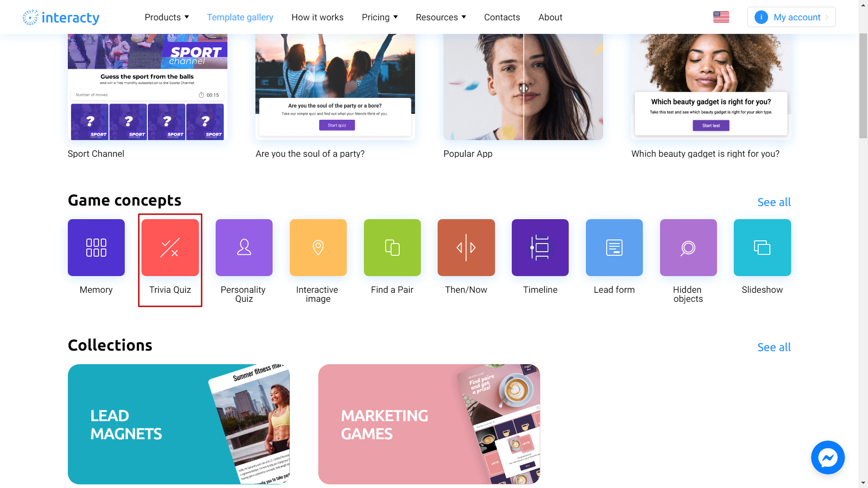Select the Personality Quiz icon
868x488 pixels.
pos(244,247)
